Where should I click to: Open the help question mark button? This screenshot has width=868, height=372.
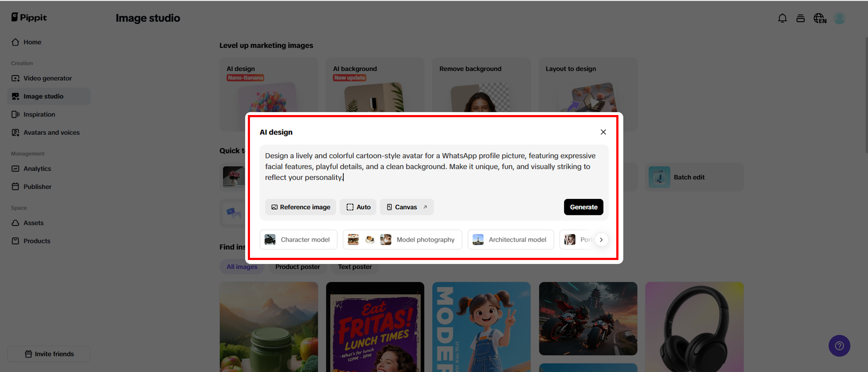coord(839,346)
